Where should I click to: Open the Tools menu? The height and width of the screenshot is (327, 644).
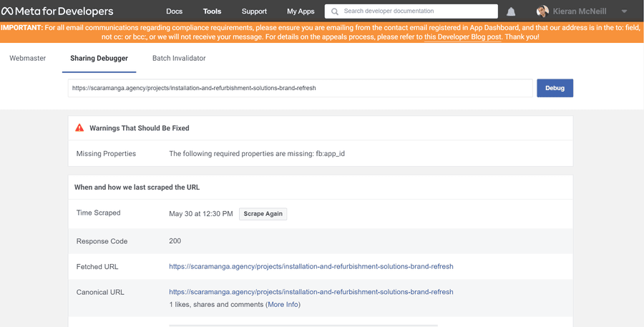point(212,11)
